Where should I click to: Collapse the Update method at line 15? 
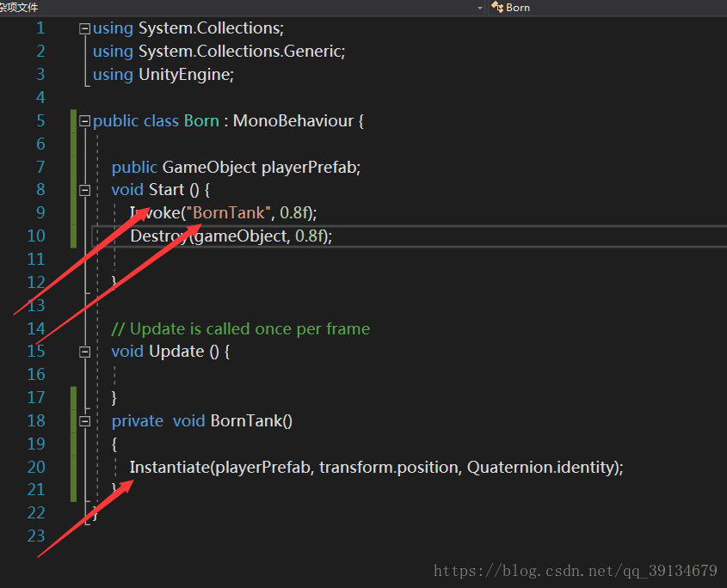[x=84, y=352]
